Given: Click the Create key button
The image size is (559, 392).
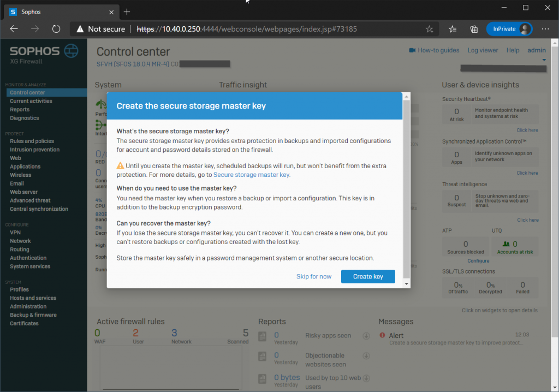Looking at the screenshot, I should tap(368, 276).
